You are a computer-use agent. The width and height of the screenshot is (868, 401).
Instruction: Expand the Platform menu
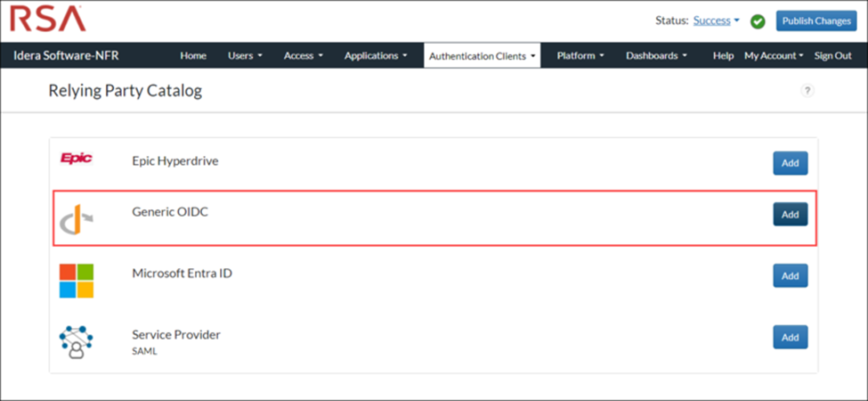click(580, 55)
